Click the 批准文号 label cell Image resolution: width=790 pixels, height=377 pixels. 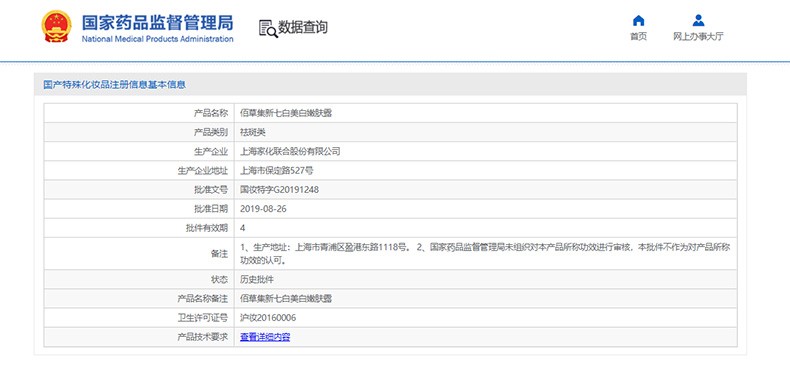tap(139, 190)
